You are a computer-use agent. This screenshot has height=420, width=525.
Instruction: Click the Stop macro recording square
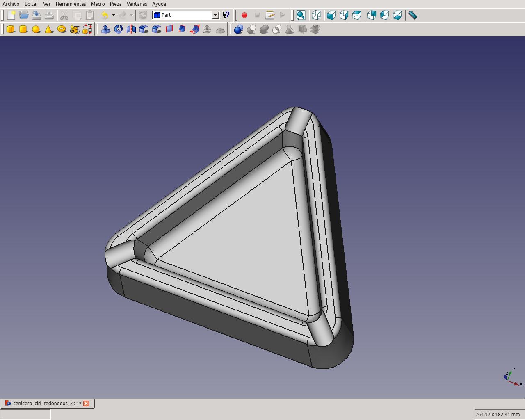tap(257, 15)
